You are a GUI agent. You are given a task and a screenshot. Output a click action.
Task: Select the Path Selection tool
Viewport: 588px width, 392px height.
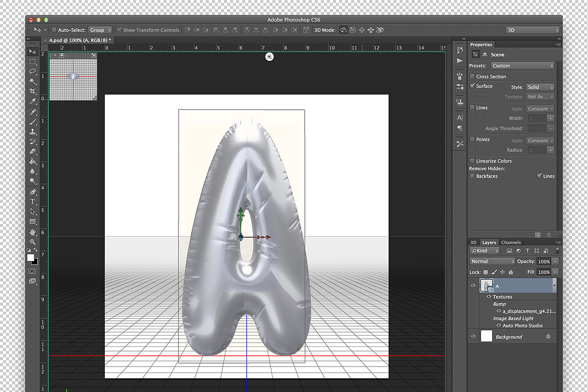pyautogui.click(x=33, y=211)
